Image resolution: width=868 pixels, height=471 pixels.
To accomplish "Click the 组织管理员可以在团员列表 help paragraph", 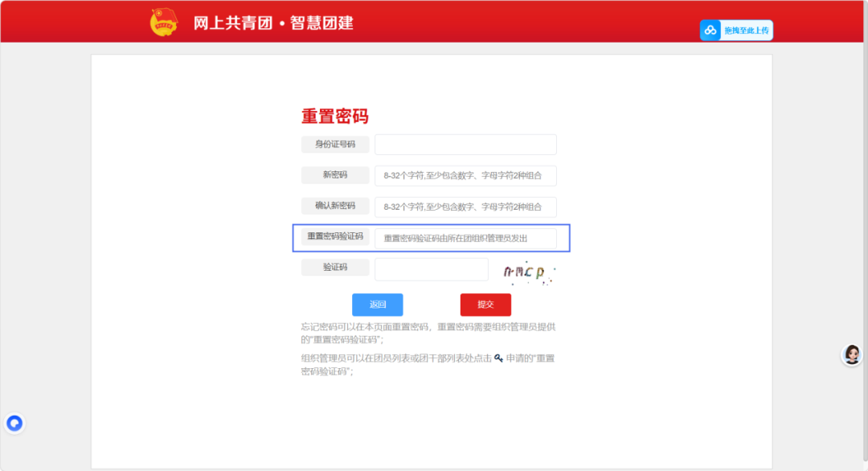I will (428, 365).
